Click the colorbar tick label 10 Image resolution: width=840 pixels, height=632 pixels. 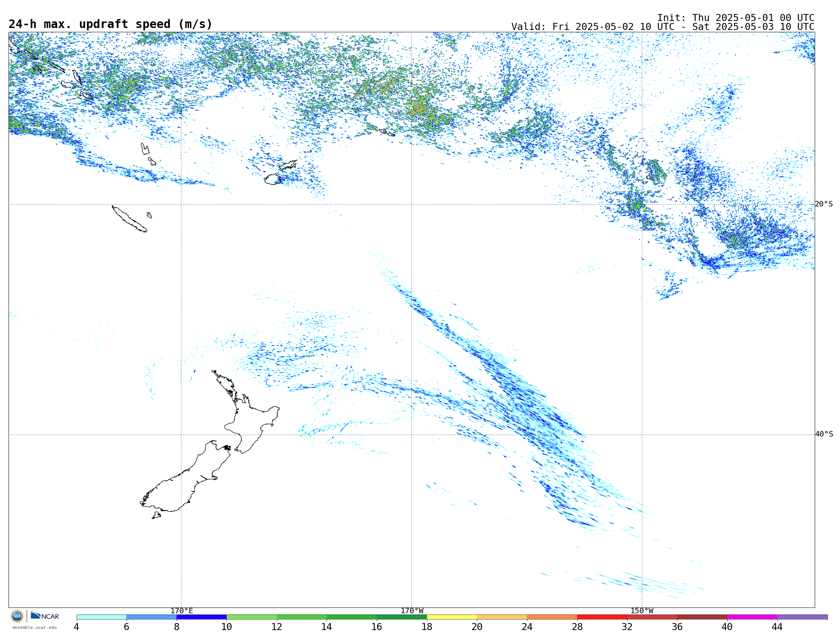[x=227, y=627]
